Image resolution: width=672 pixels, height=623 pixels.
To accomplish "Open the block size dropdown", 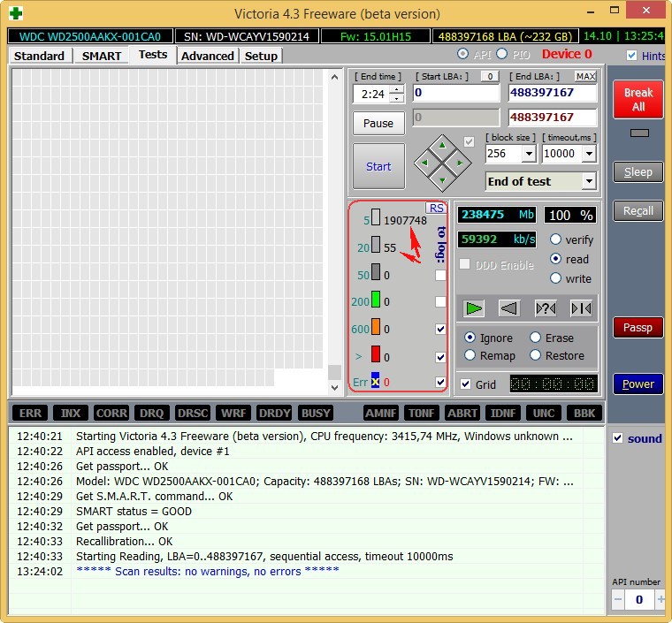I will pyautogui.click(x=529, y=153).
